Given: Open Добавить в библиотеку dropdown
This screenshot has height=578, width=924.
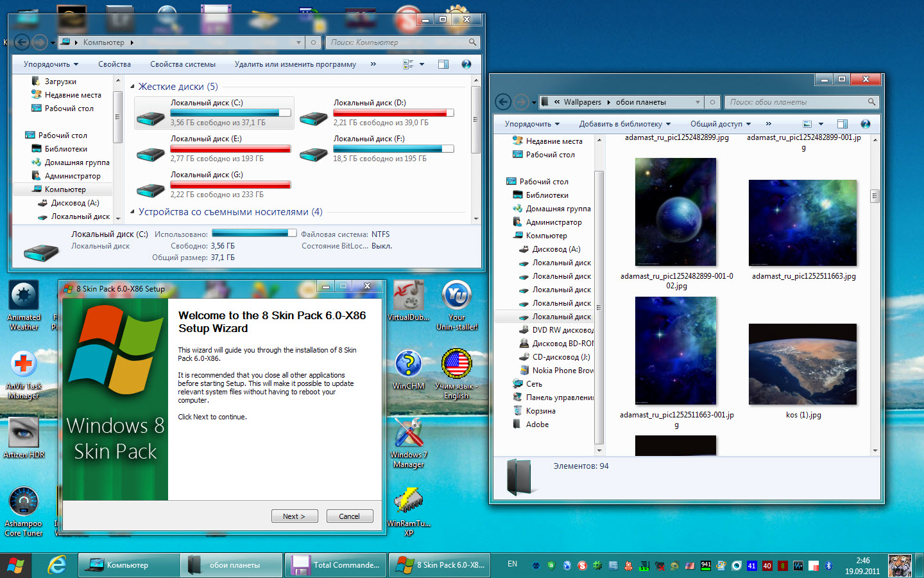Looking at the screenshot, I should 625,124.
